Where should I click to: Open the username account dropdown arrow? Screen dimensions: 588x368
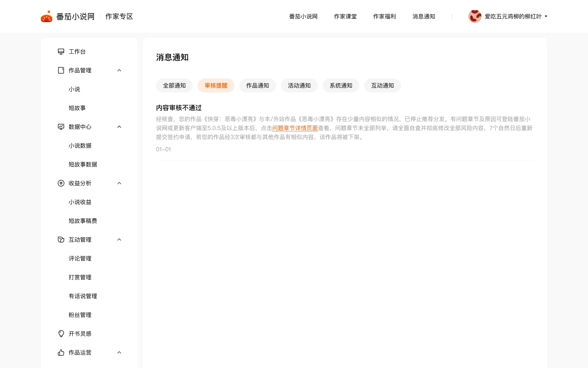(546, 16)
